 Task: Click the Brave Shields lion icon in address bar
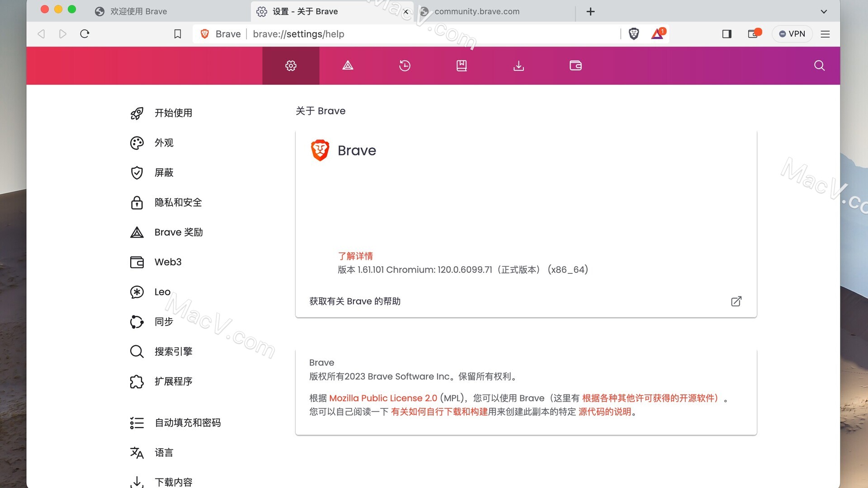coord(634,34)
